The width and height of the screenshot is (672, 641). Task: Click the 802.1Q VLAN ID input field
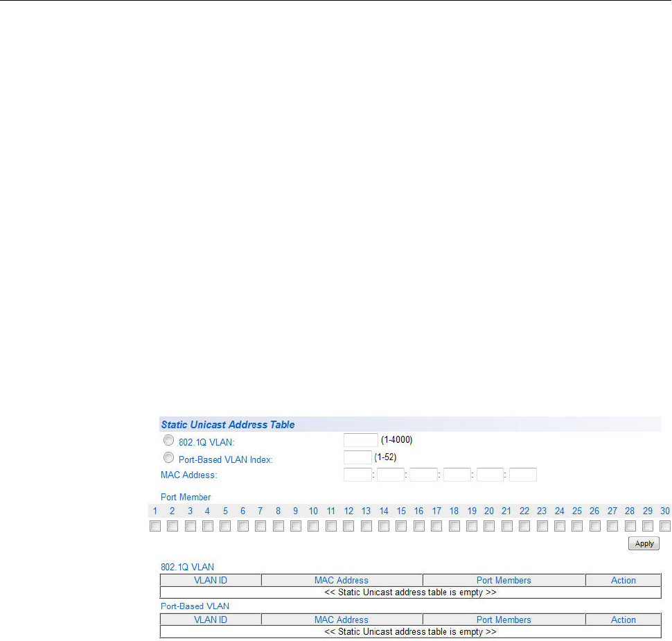click(x=360, y=440)
